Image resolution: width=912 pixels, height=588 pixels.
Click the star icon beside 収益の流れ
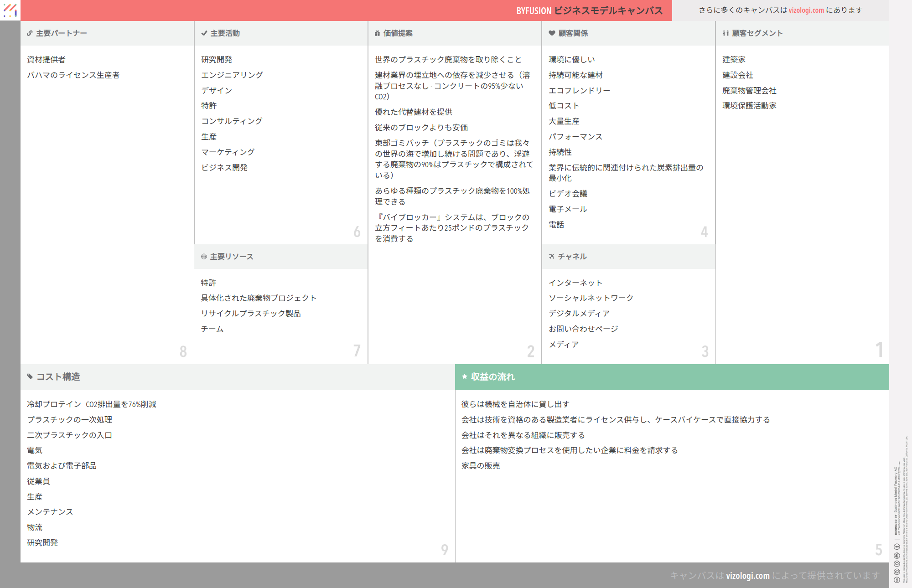pos(465,377)
